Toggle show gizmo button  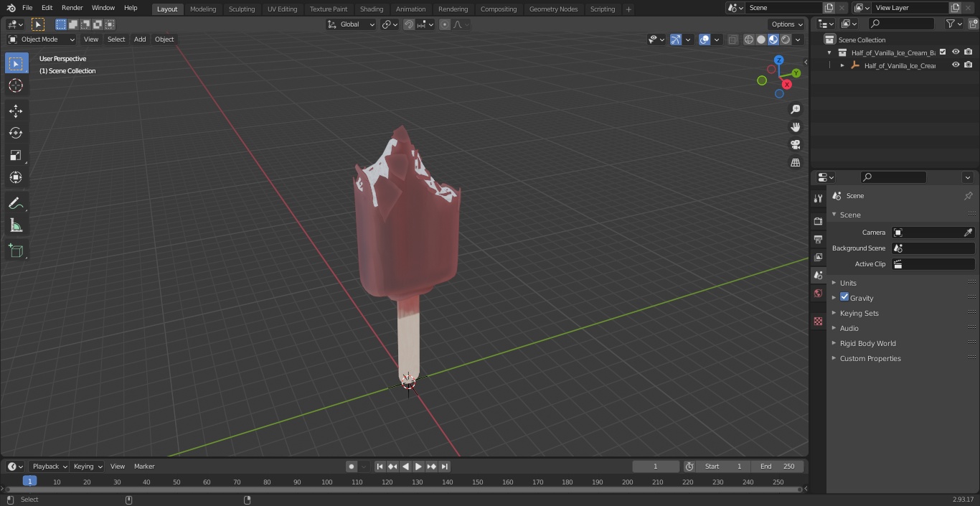point(676,39)
